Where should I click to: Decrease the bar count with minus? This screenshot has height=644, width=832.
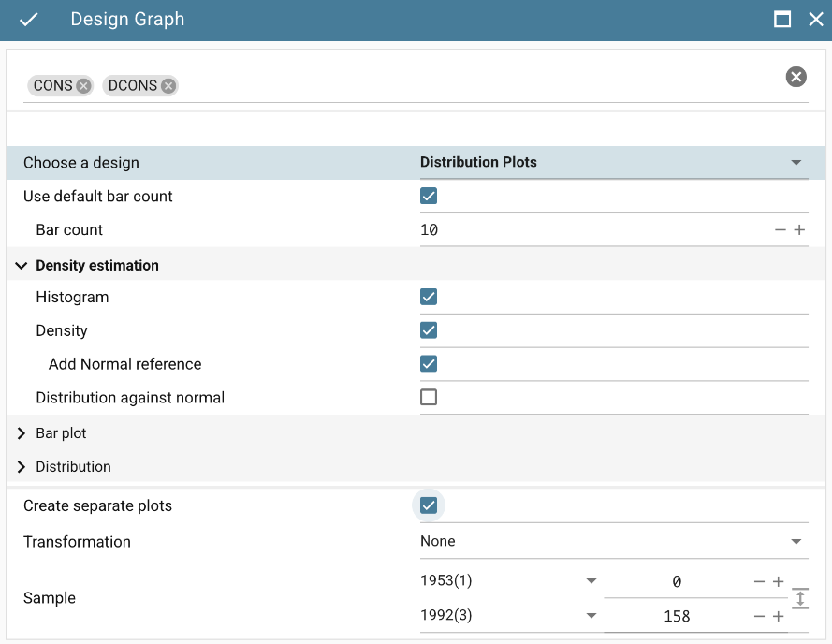781,230
